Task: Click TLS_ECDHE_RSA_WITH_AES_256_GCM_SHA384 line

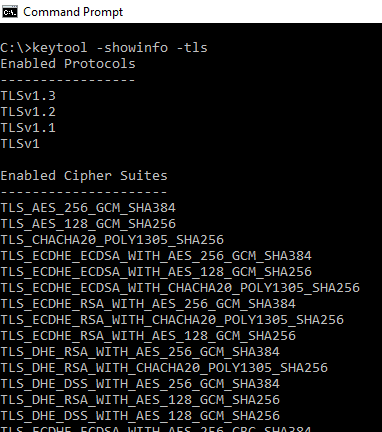Action: [x=148, y=304]
